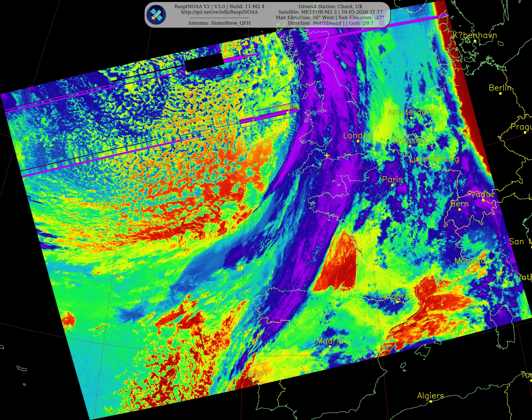Click the London city marker dot

[358, 141]
